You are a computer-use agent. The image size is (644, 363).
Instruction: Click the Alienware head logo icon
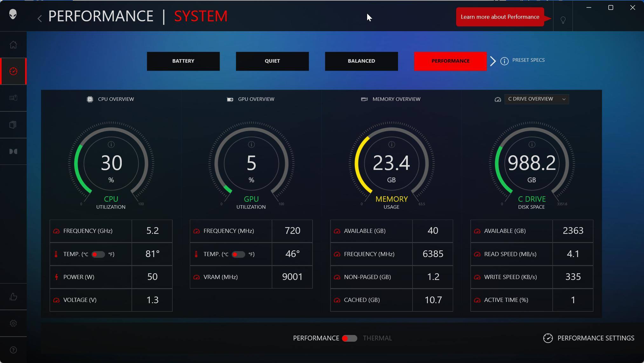pyautogui.click(x=13, y=14)
